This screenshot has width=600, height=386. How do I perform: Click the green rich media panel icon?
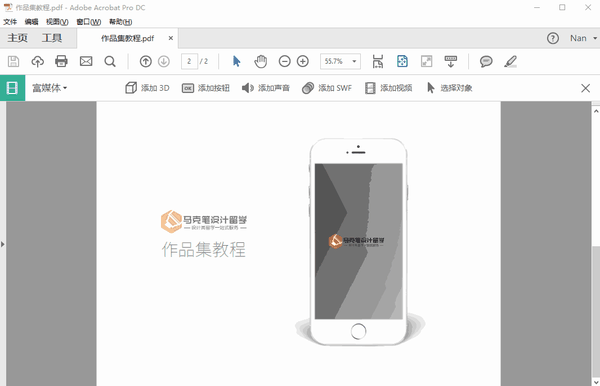[x=12, y=88]
